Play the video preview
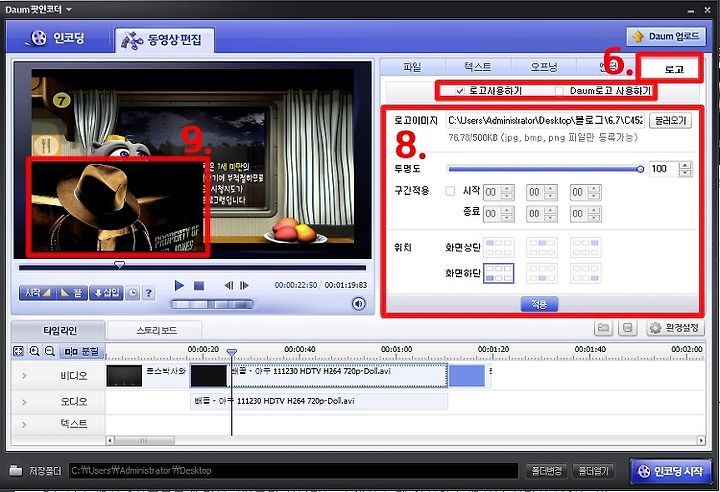This screenshot has width=720, height=492. pyautogui.click(x=179, y=285)
